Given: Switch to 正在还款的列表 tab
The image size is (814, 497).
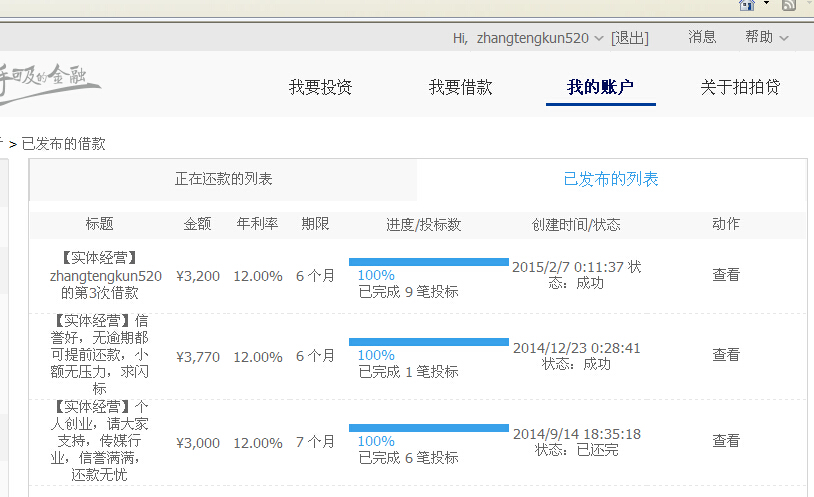Looking at the screenshot, I should coord(223,179).
